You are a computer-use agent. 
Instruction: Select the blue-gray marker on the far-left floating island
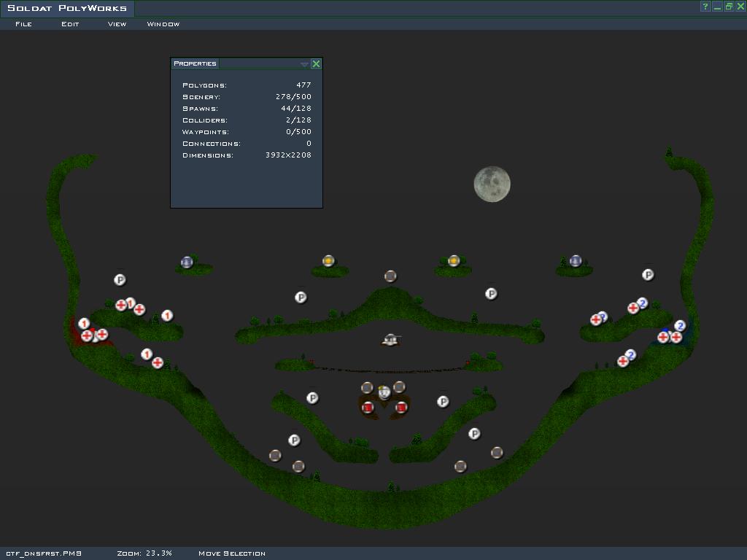[187, 262]
